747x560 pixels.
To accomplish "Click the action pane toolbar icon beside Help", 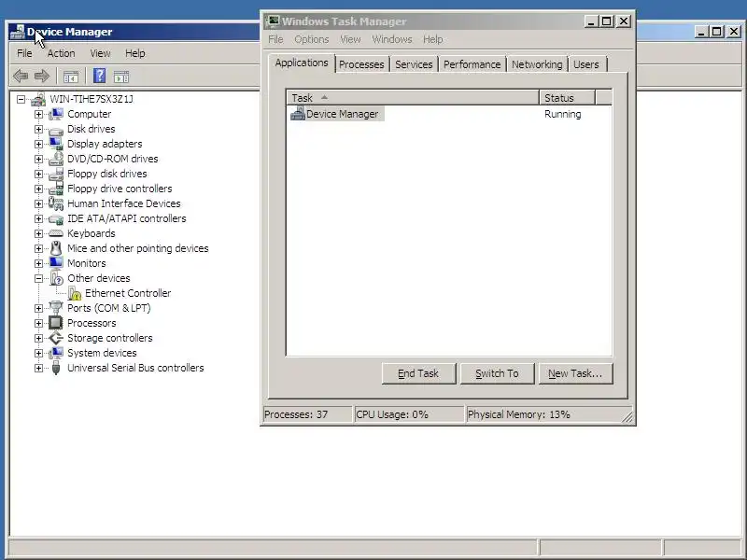I will (121, 77).
